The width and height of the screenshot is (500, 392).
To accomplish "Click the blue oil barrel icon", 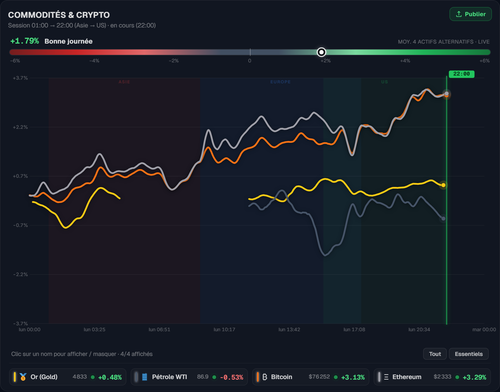I will coord(145,377).
